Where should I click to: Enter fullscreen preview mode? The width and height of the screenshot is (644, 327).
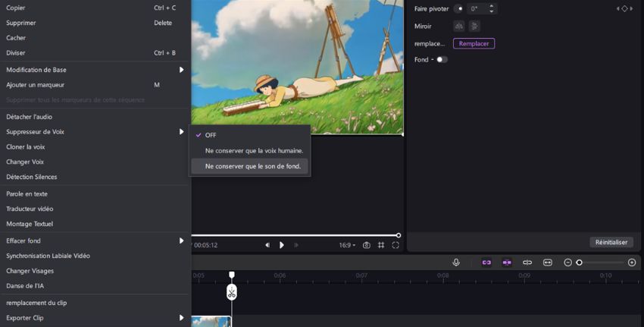pos(395,245)
